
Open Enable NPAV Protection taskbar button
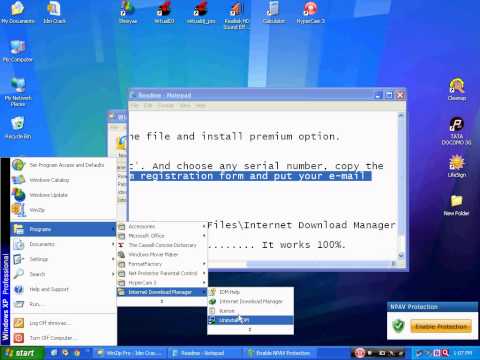click(x=279, y=353)
